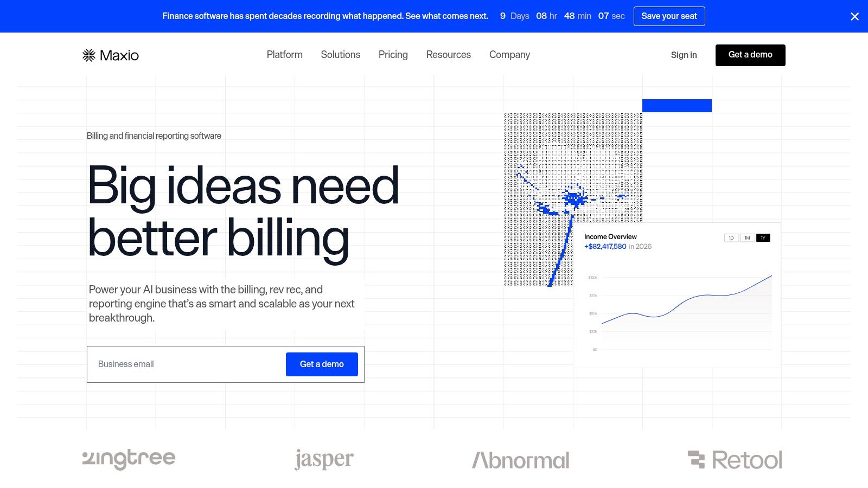Click the blue Get a demo button

(322, 364)
